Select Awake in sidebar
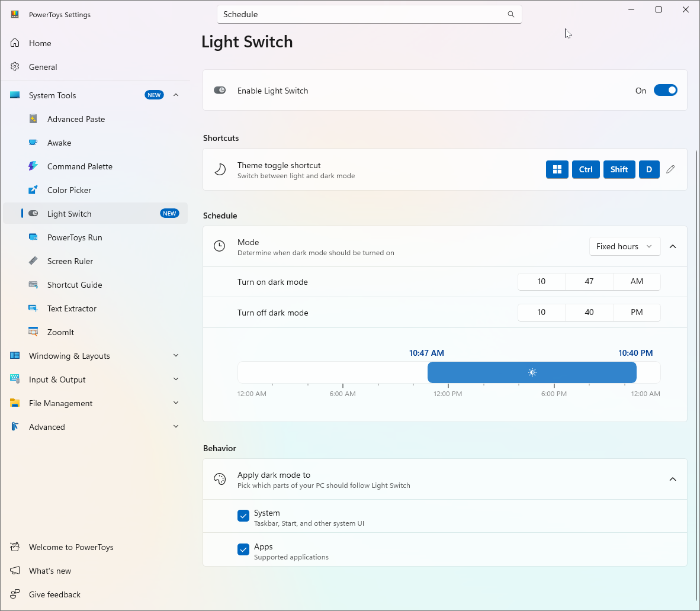 95,143
